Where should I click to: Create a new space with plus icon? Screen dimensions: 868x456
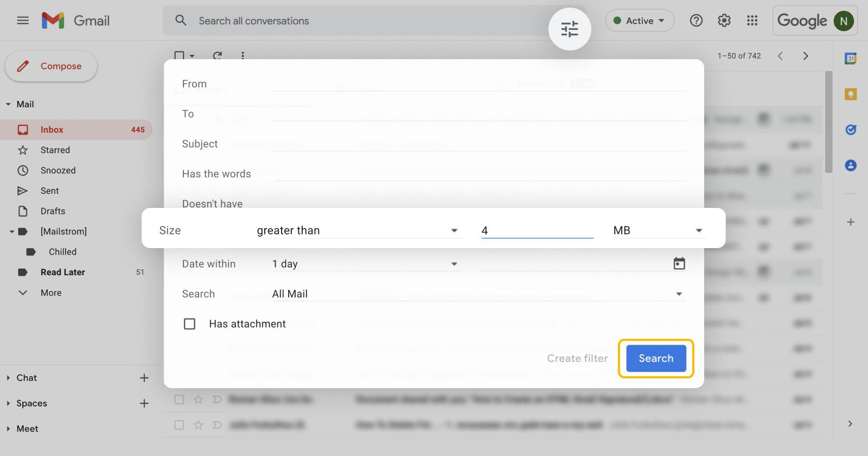(x=144, y=403)
